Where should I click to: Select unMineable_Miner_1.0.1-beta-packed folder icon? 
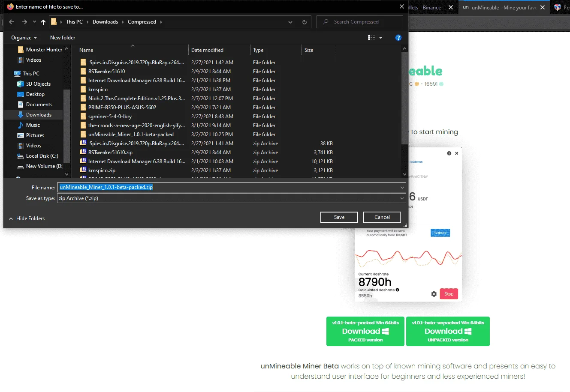point(83,135)
